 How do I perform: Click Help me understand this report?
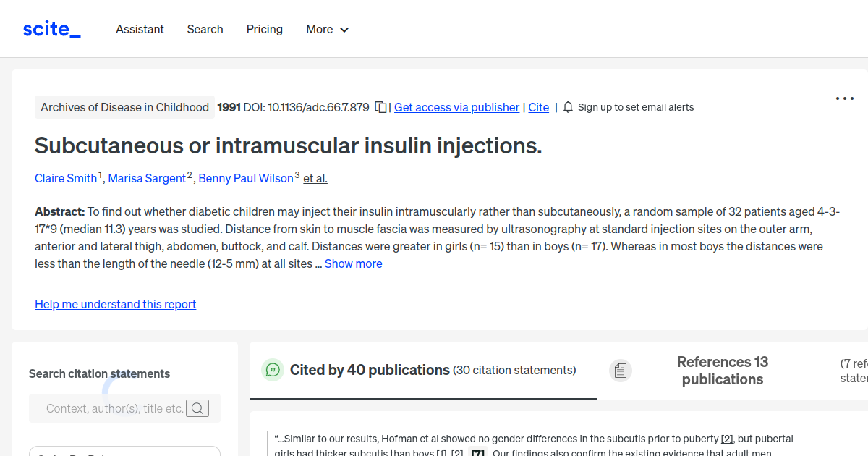(x=115, y=304)
